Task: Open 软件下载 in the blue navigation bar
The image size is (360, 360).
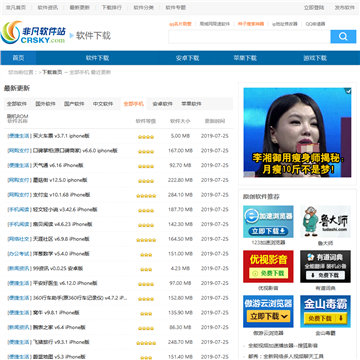Action: pos(97,58)
